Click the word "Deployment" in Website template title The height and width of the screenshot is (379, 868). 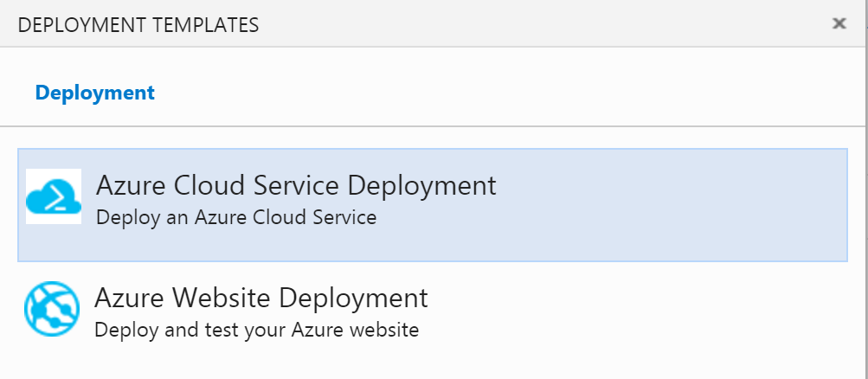click(353, 299)
